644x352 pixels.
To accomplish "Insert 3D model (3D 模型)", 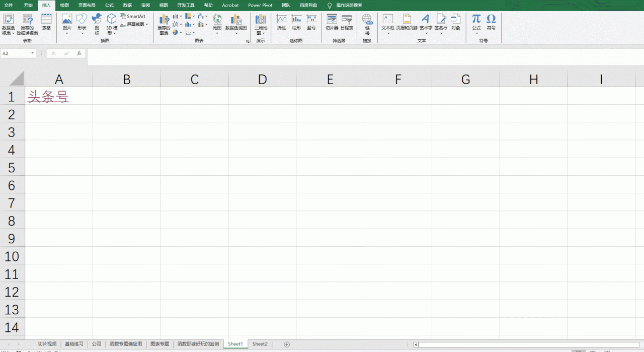I will coord(112,24).
